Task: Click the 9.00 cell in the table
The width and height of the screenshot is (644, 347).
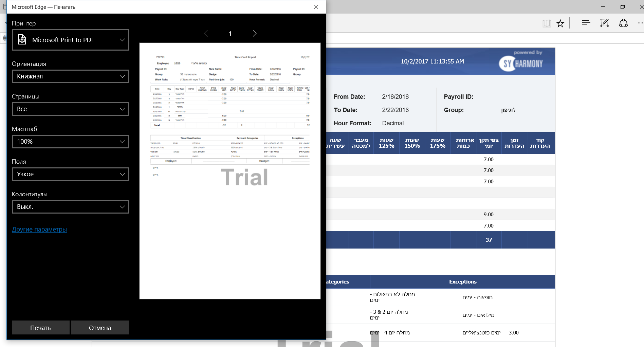Action: tap(489, 215)
